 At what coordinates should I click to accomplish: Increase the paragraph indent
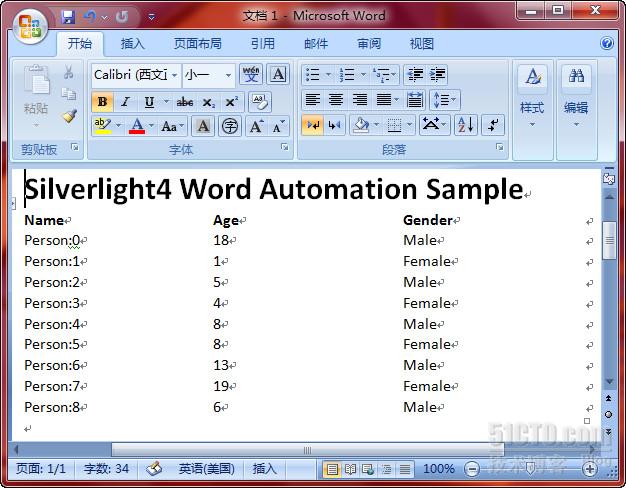pyautogui.click(x=437, y=75)
